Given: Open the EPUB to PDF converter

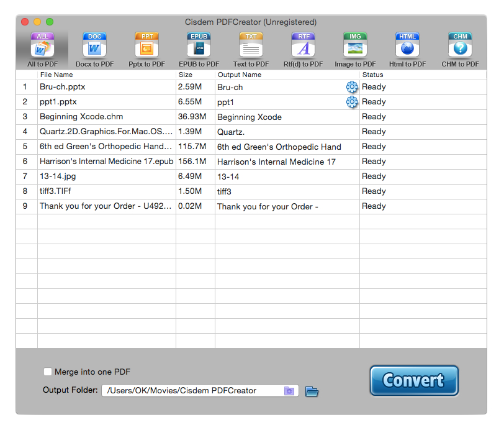Looking at the screenshot, I should [x=199, y=49].
